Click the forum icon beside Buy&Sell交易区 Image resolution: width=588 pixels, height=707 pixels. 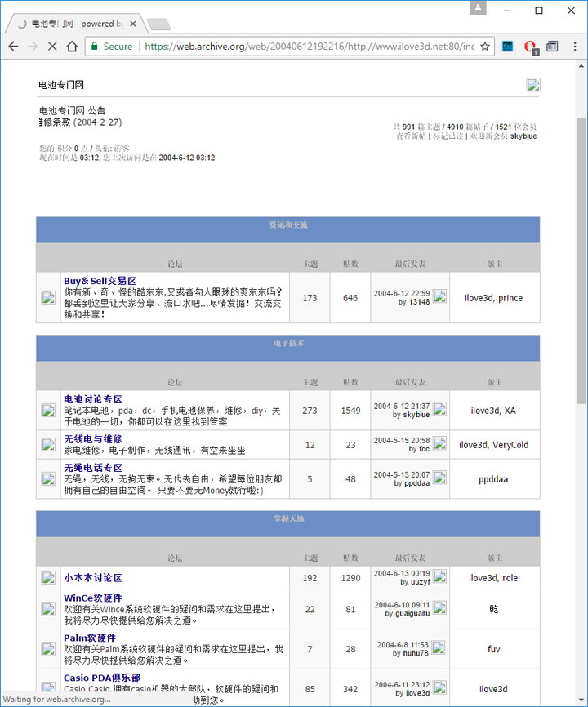pyautogui.click(x=48, y=298)
